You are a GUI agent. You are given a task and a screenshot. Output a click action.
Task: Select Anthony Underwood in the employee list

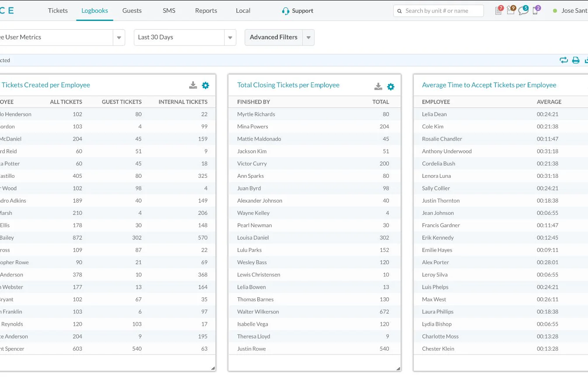tap(447, 152)
